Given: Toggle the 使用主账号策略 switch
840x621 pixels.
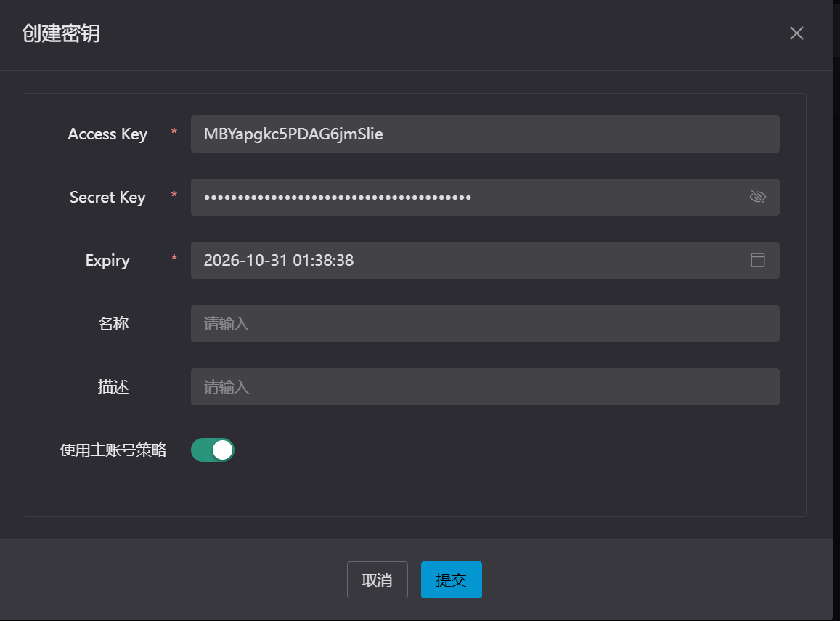Looking at the screenshot, I should click(x=213, y=450).
